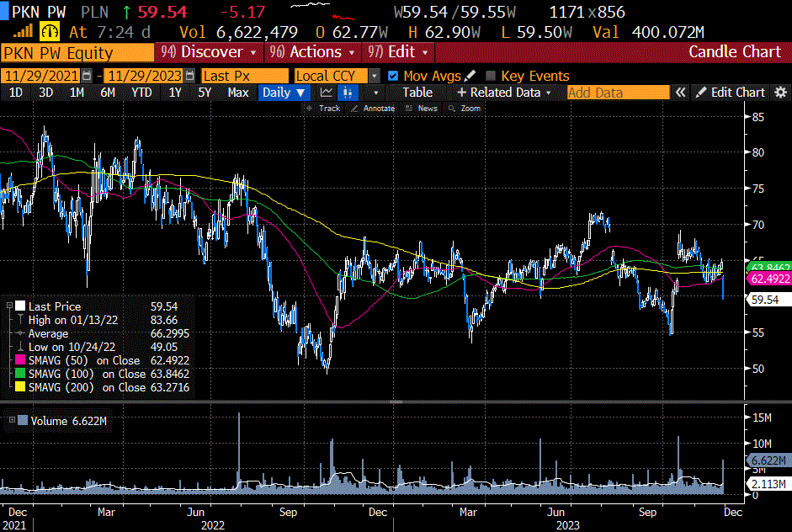
Task: Select the Max range tab
Action: click(238, 93)
